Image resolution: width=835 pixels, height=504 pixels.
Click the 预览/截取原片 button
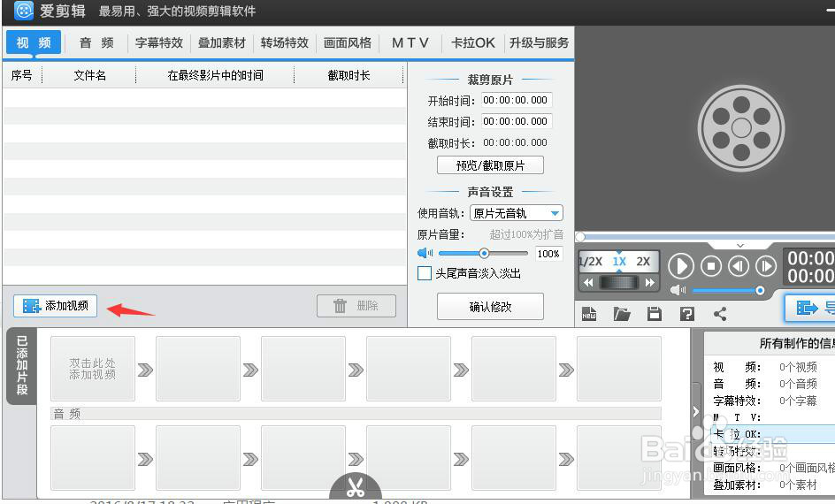pyautogui.click(x=490, y=165)
